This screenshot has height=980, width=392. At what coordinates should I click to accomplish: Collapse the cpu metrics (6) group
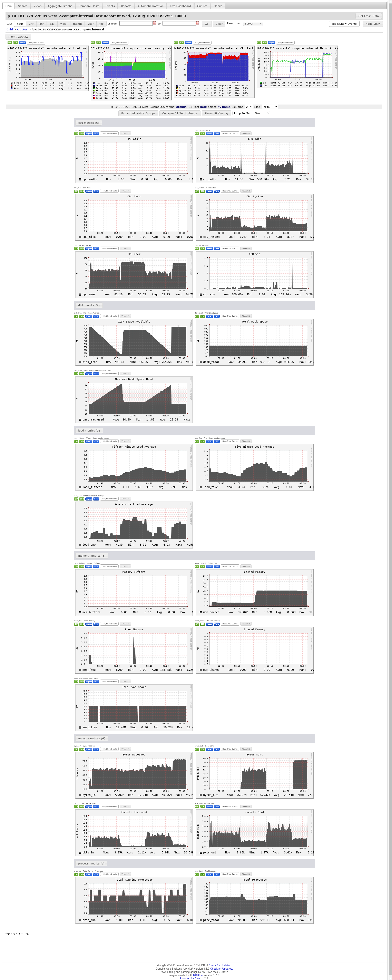[x=88, y=123]
